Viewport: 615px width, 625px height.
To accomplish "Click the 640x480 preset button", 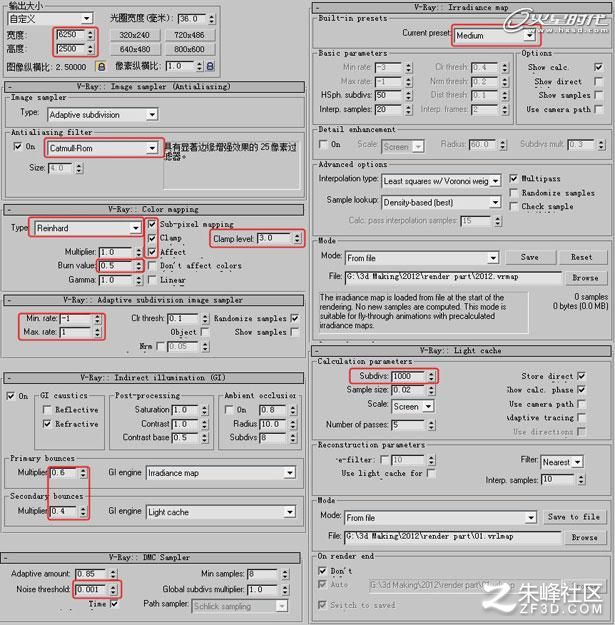I will (x=135, y=49).
